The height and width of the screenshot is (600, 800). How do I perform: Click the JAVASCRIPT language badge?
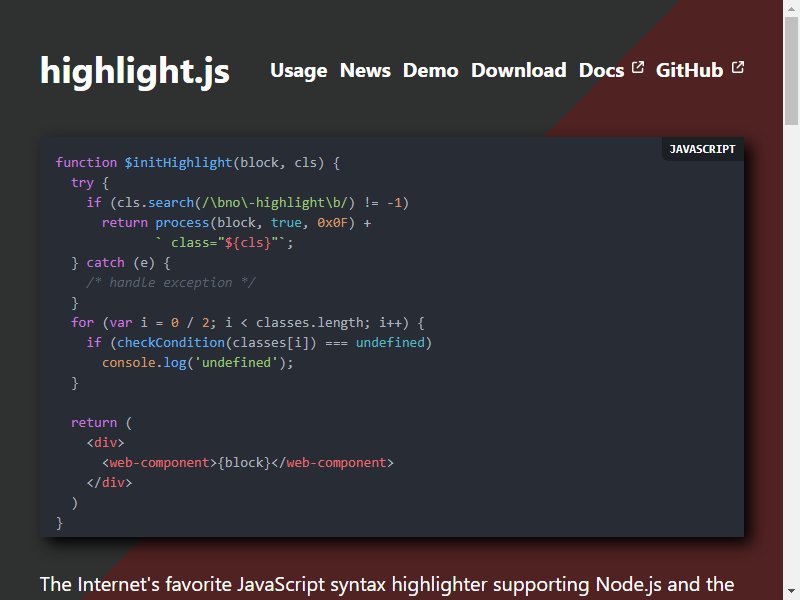coord(703,149)
